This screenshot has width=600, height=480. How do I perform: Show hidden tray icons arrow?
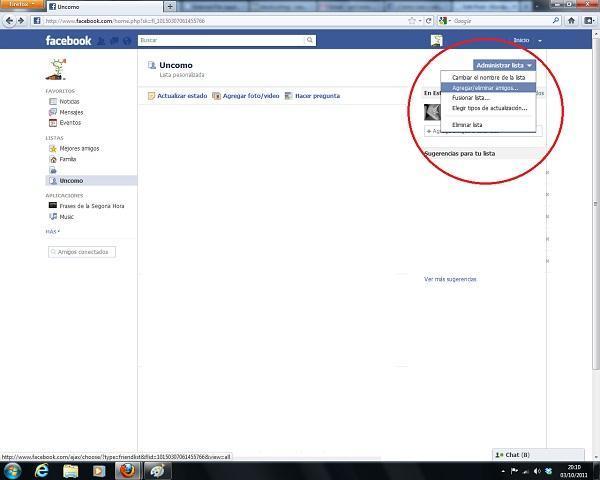[x=503, y=471]
